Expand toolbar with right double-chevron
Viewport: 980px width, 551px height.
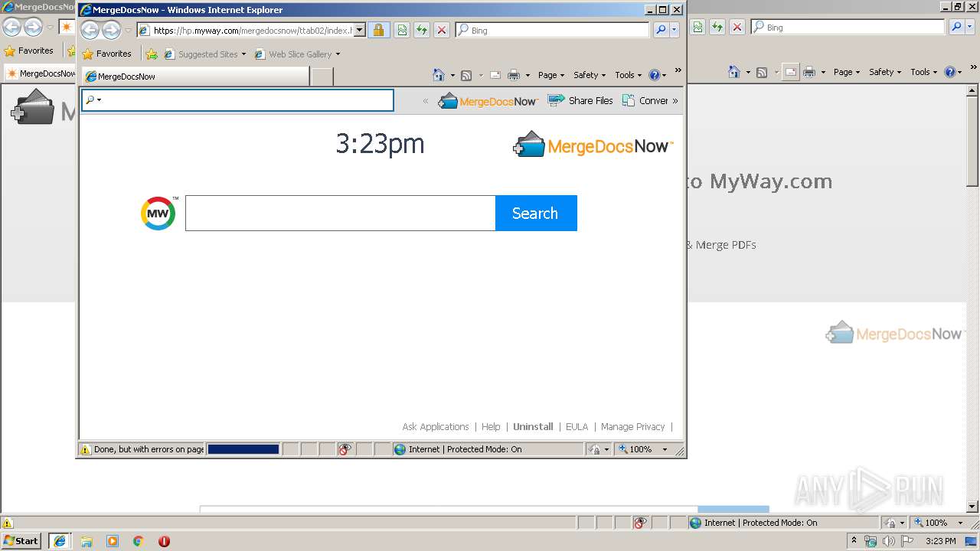click(675, 100)
